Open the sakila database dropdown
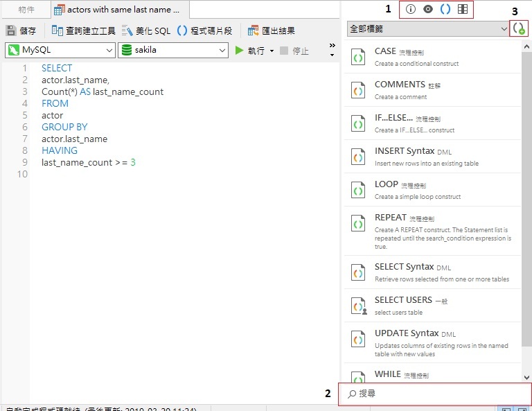 click(x=173, y=51)
